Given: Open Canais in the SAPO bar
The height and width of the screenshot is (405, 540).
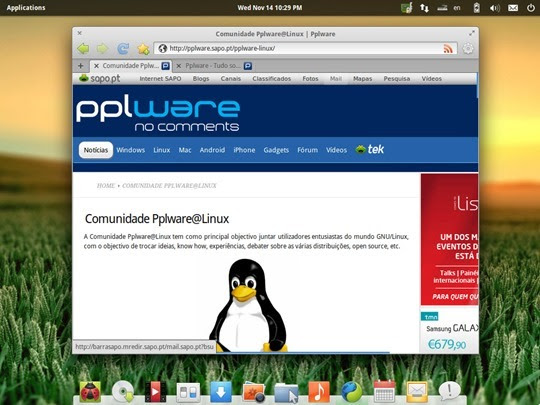Looking at the screenshot, I should tap(231, 79).
